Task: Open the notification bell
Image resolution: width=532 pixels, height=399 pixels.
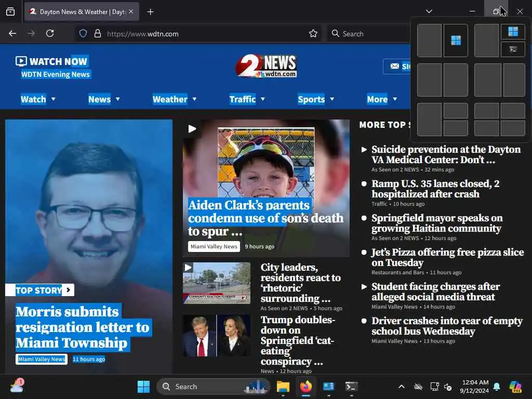Action: (x=497, y=387)
